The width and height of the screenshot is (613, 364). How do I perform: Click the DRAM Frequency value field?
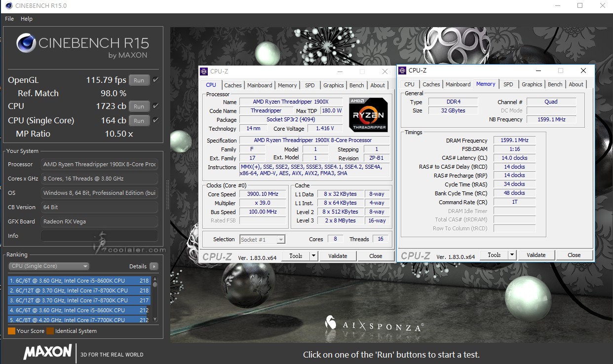[514, 140]
